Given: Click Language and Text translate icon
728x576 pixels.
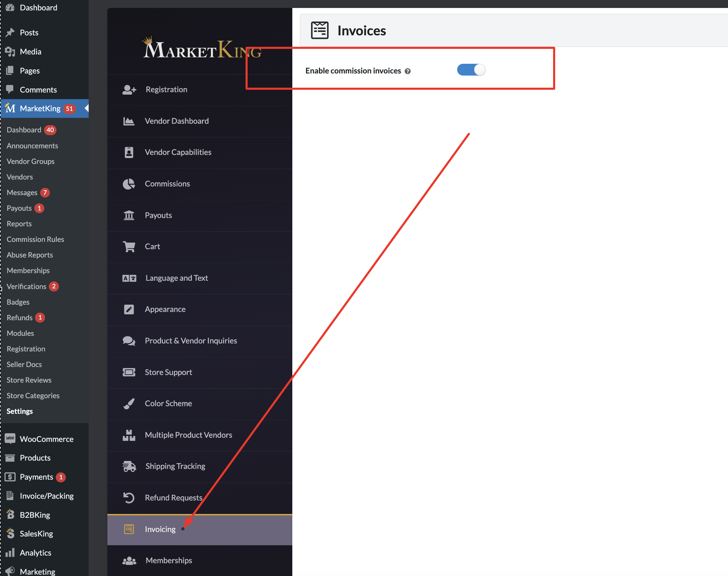Looking at the screenshot, I should pyautogui.click(x=129, y=278).
